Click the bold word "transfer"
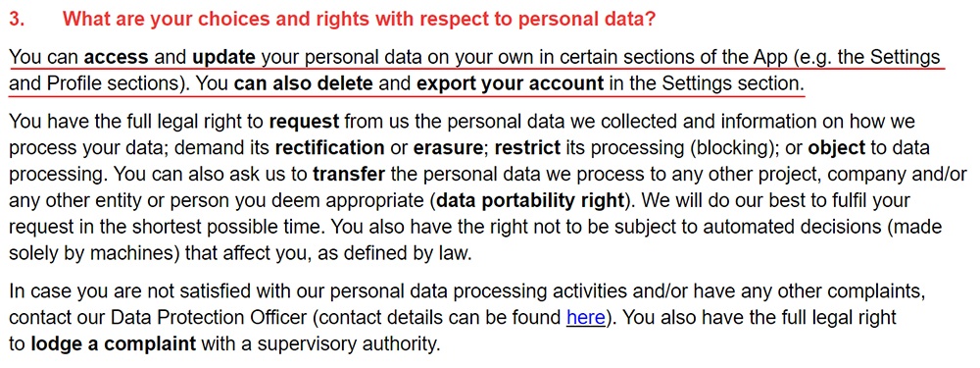980x368 pixels. pyautogui.click(x=348, y=175)
